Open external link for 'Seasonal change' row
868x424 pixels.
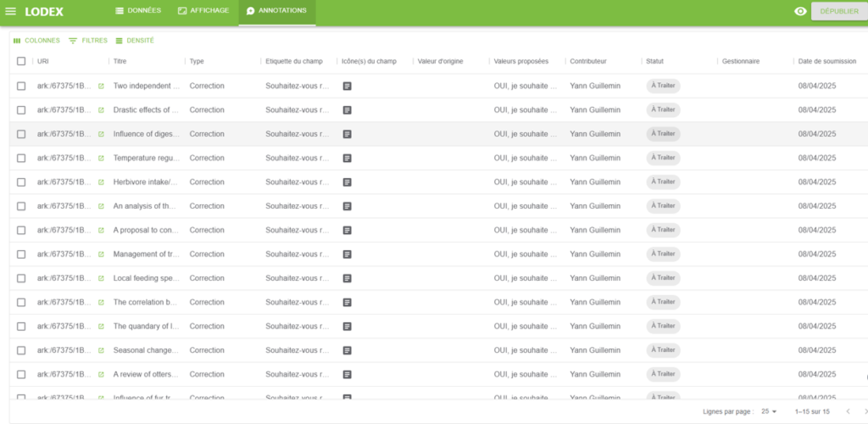[x=101, y=350]
